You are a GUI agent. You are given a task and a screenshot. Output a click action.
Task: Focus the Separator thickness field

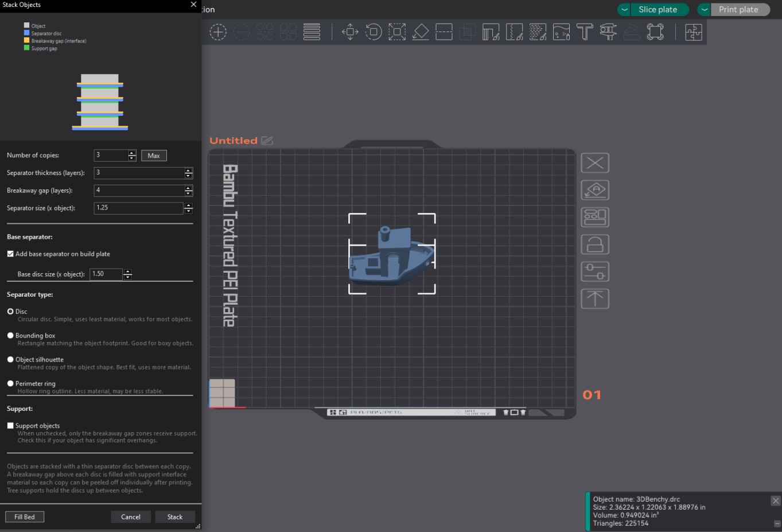[139, 173]
